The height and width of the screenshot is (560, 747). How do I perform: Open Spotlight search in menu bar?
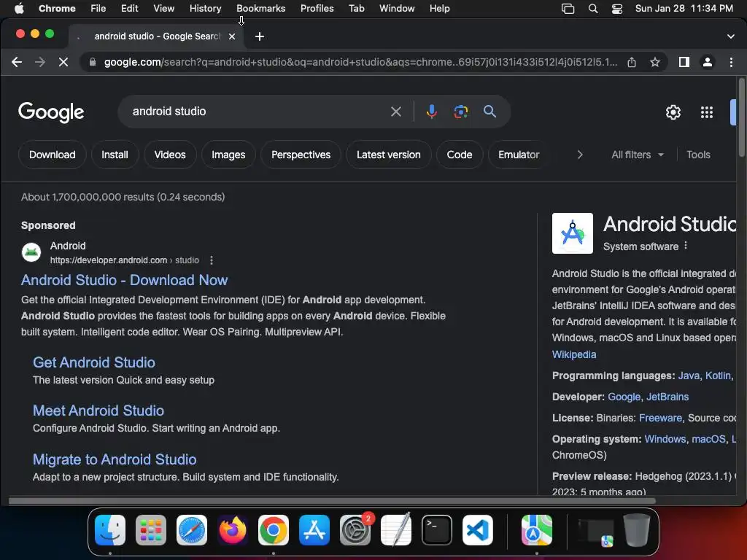pyautogui.click(x=593, y=9)
